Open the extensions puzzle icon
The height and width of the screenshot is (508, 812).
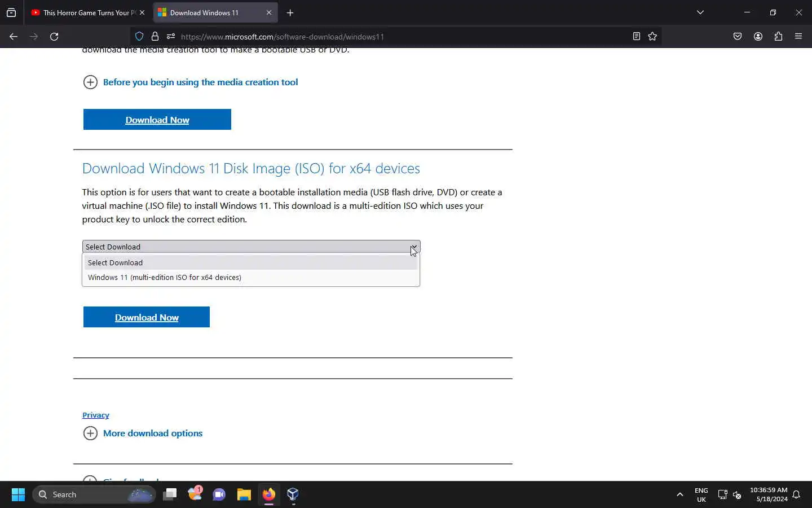pos(778,37)
